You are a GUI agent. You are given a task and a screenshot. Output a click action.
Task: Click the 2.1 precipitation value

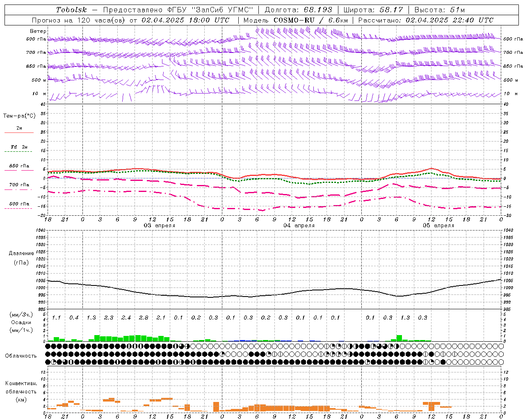point(161,317)
